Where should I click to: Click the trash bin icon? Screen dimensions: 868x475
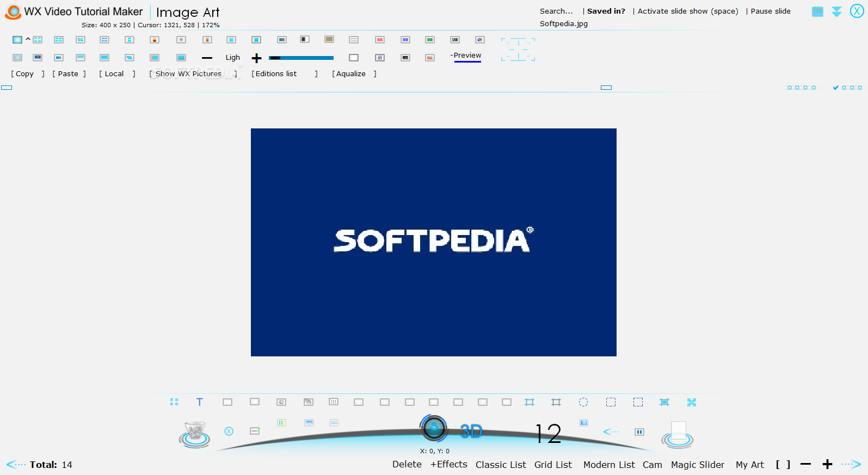(x=194, y=434)
